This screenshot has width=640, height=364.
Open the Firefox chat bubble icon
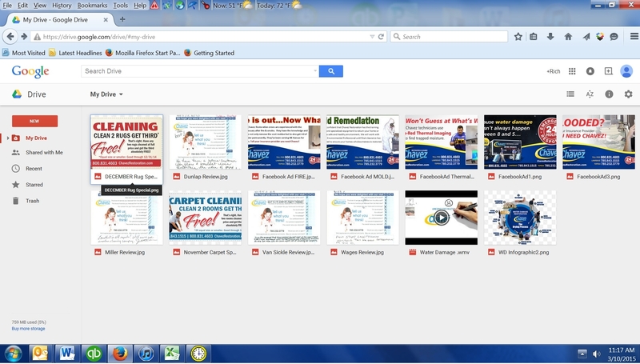614,37
